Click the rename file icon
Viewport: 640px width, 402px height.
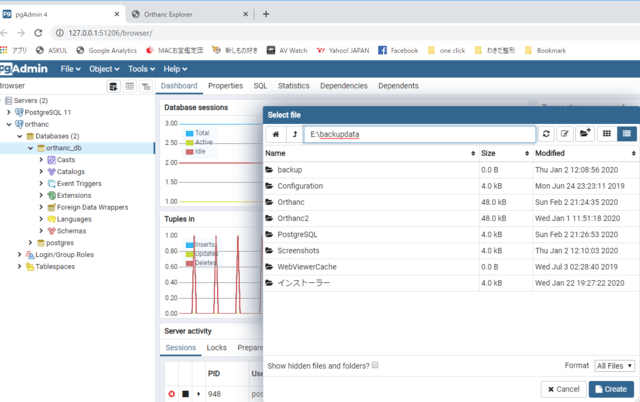[x=565, y=133]
